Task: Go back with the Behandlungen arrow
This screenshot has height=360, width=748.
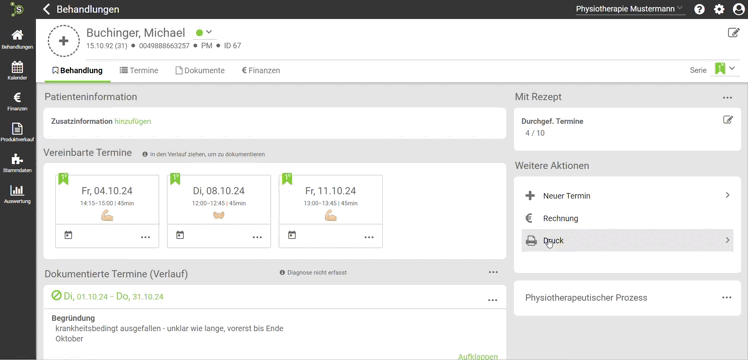Action: pos(46,9)
